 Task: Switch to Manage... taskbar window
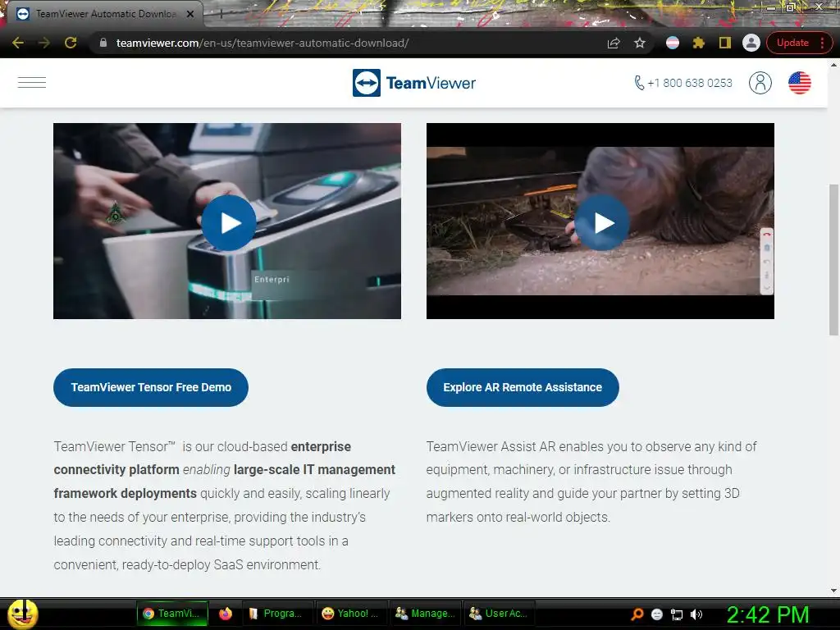[426, 614]
